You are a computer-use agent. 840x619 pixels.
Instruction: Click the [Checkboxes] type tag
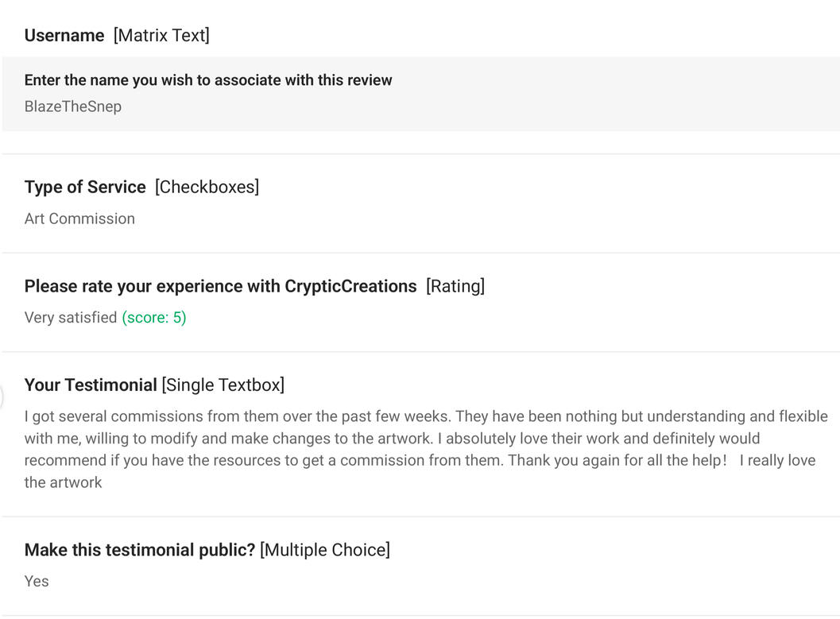coord(207,188)
